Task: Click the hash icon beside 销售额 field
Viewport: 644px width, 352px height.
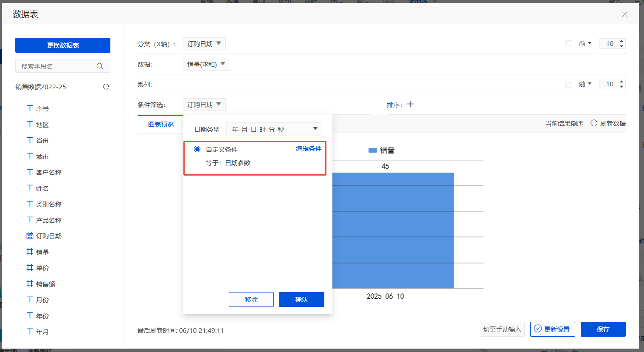Action: pos(30,284)
